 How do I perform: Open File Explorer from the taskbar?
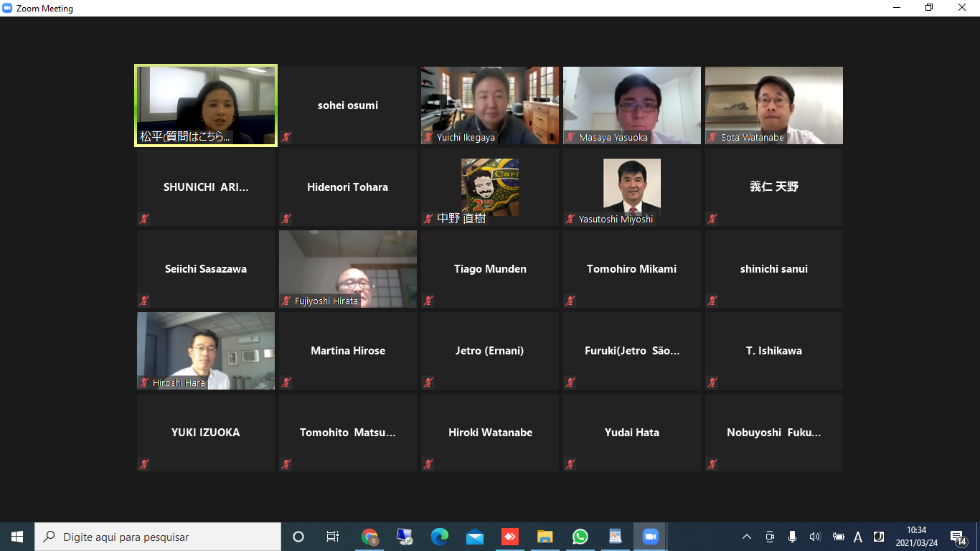click(545, 537)
